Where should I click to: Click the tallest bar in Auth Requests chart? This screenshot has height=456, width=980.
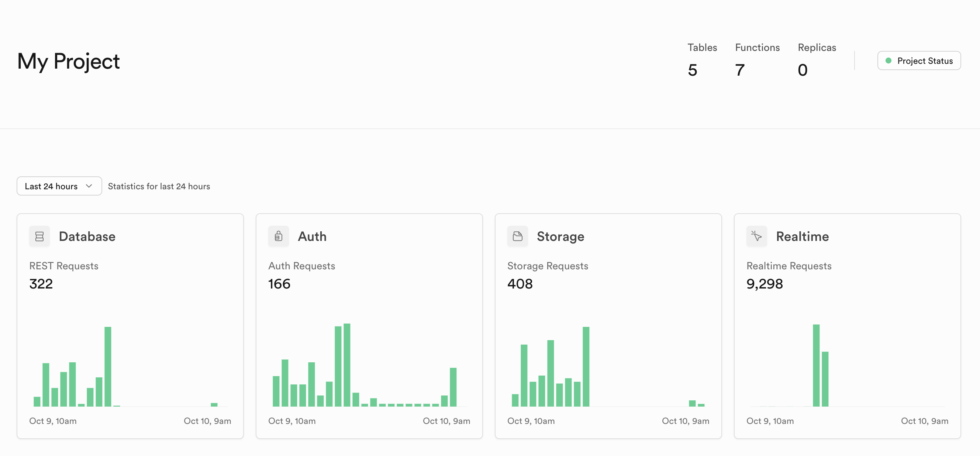pyautogui.click(x=346, y=365)
